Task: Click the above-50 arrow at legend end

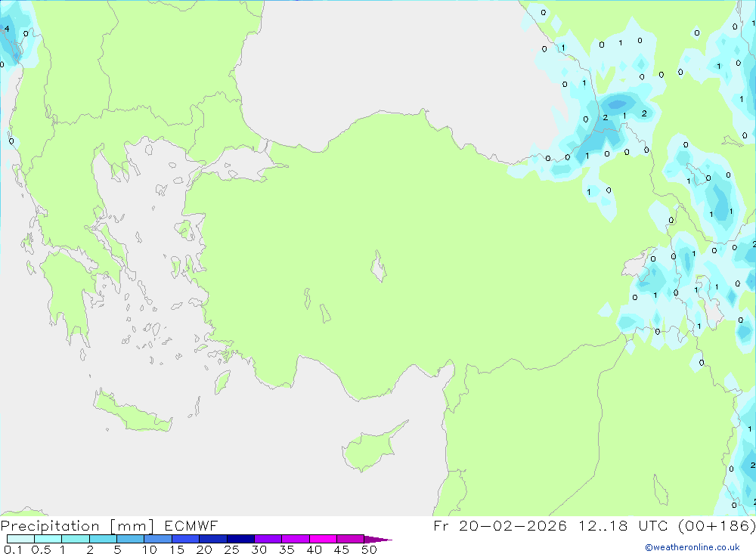Action: point(378,539)
